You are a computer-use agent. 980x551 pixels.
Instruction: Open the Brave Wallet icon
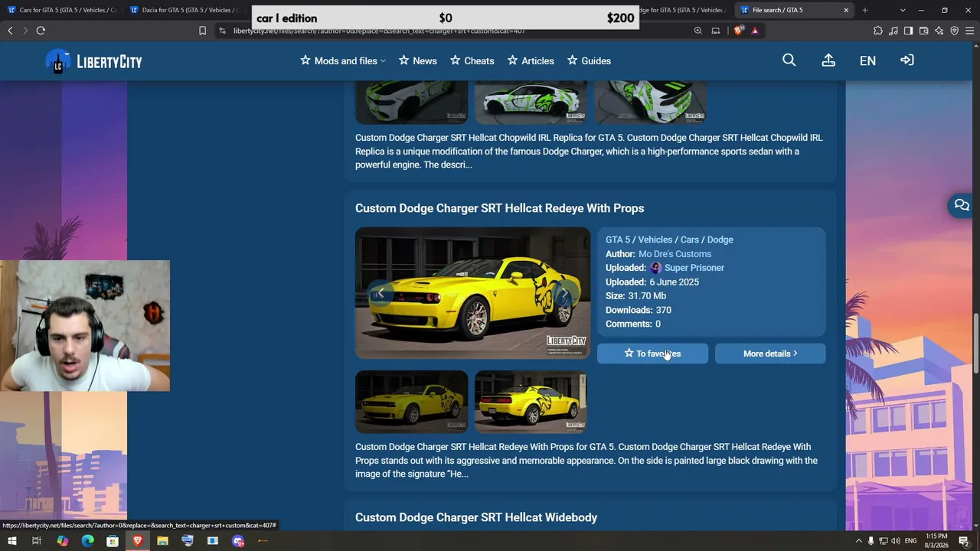coord(924,31)
